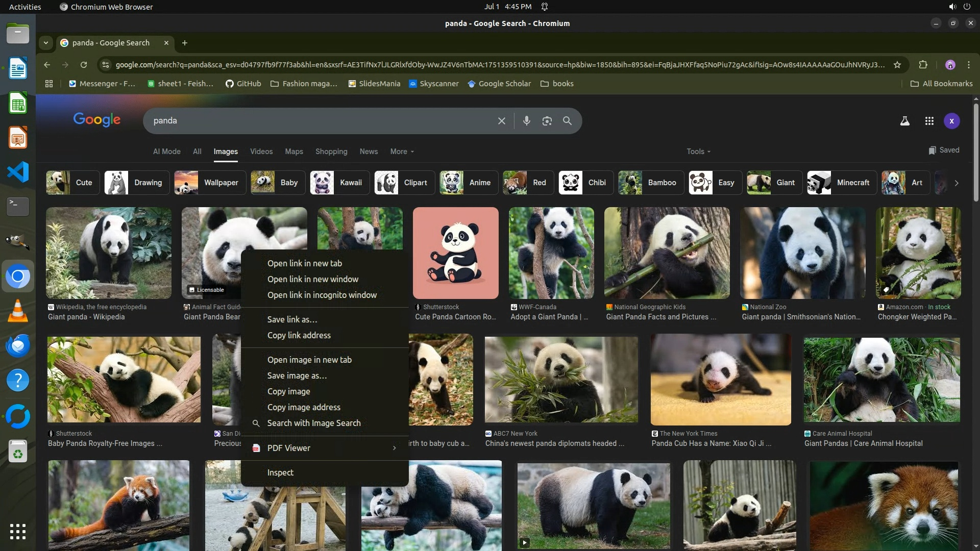The image size is (980, 551).
Task: Open Visual Studio Code from the dock
Action: [18, 172]
